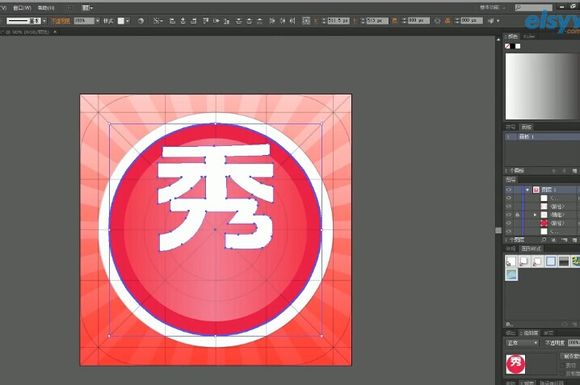Click the horizontal distribute right icon
Image resolution: width=580 pixels, height=385 pixels.
(293, 21)
